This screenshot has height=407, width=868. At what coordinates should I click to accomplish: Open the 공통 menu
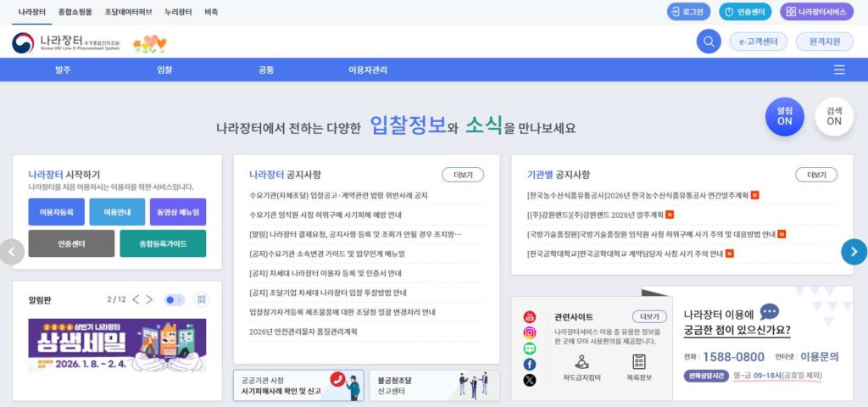click(x=266, y=70)
